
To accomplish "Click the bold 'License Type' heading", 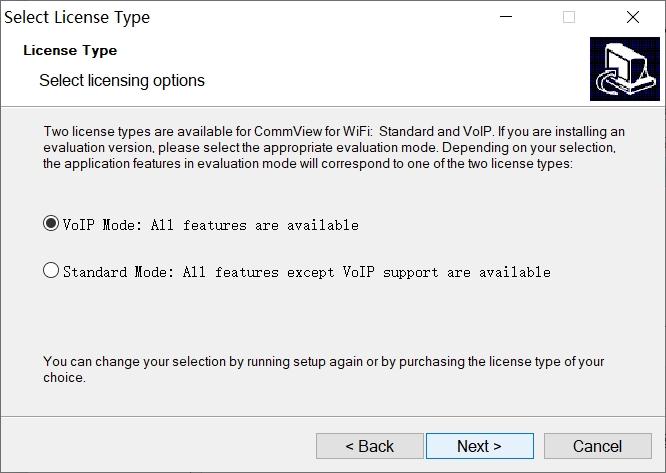I will tap(70, 50).
